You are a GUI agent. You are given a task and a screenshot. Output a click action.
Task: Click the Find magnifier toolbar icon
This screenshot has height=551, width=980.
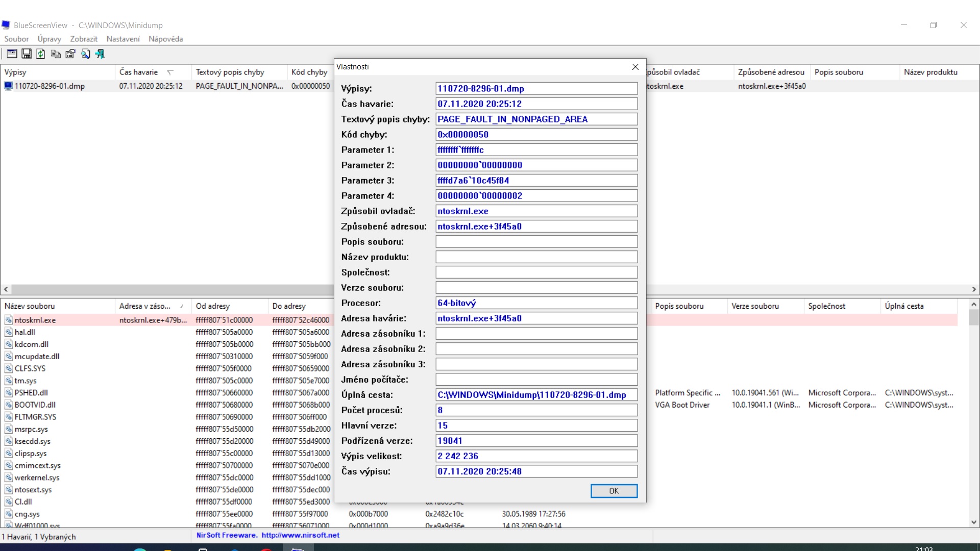[85, 54]
